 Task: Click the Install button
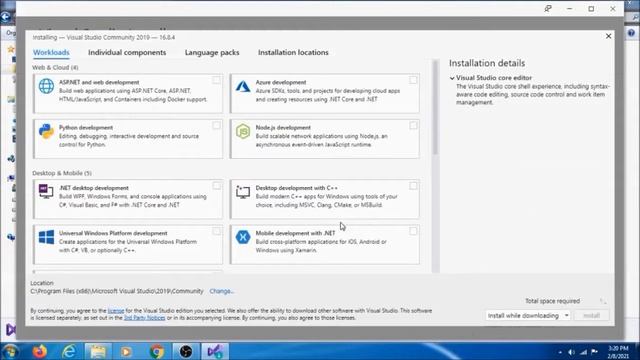pyautogui.click(x=591, y=316)
